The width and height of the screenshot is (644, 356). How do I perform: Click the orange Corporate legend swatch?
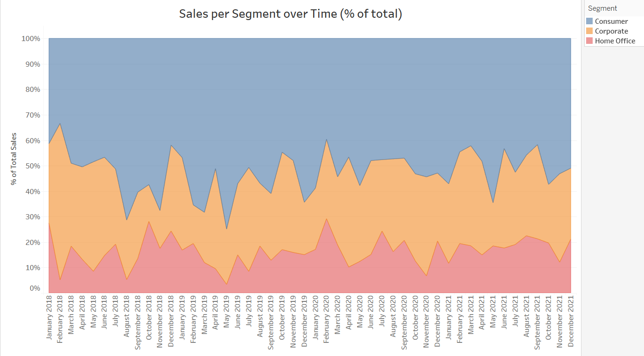(x=589, y=31)
